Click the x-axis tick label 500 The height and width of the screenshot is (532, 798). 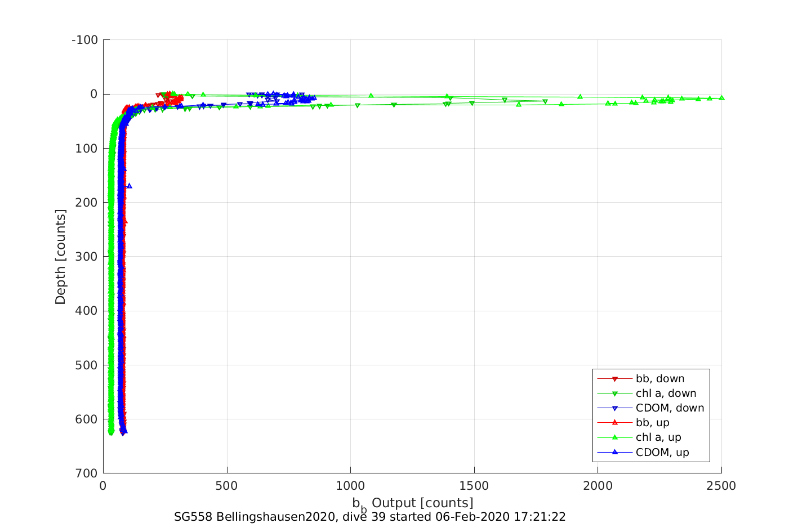click(x=226, y=486)
